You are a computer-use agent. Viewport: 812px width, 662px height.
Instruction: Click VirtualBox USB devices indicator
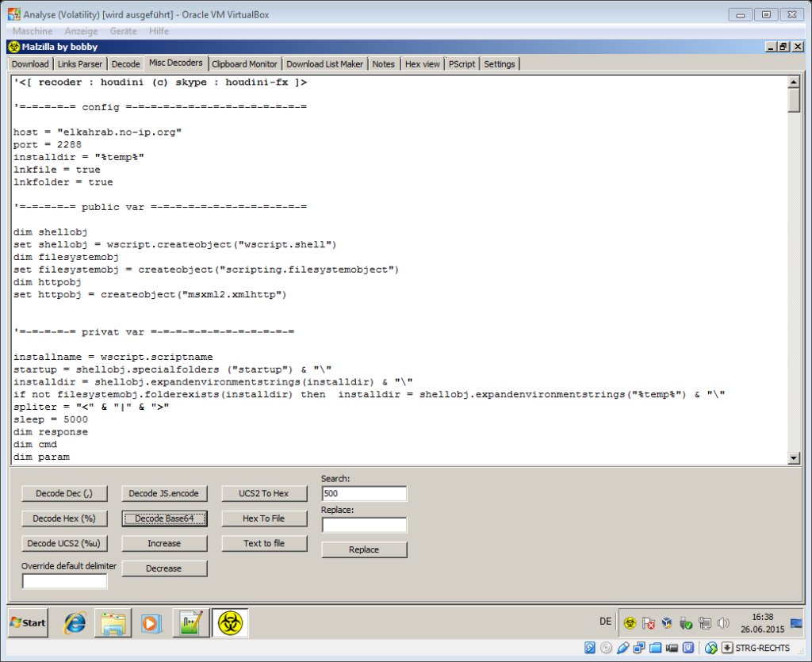pyautogui.click(x=623, y=648)
